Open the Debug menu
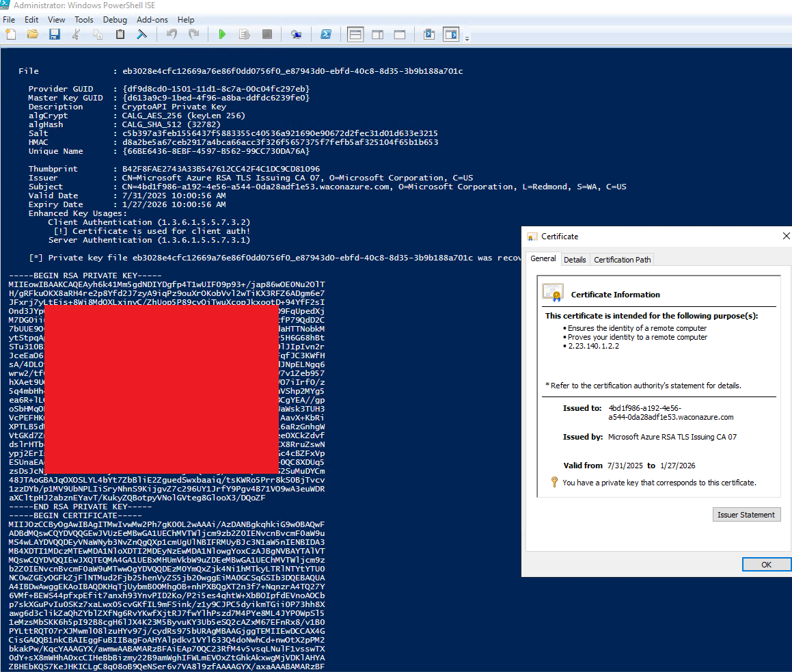 tap(115, 20)
